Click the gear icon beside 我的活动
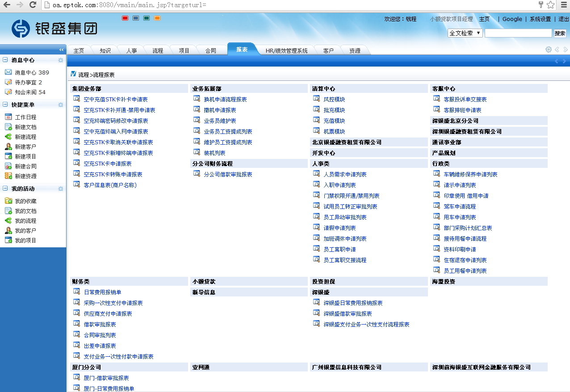This screenshot has width=570, height=392. (61, 188)
